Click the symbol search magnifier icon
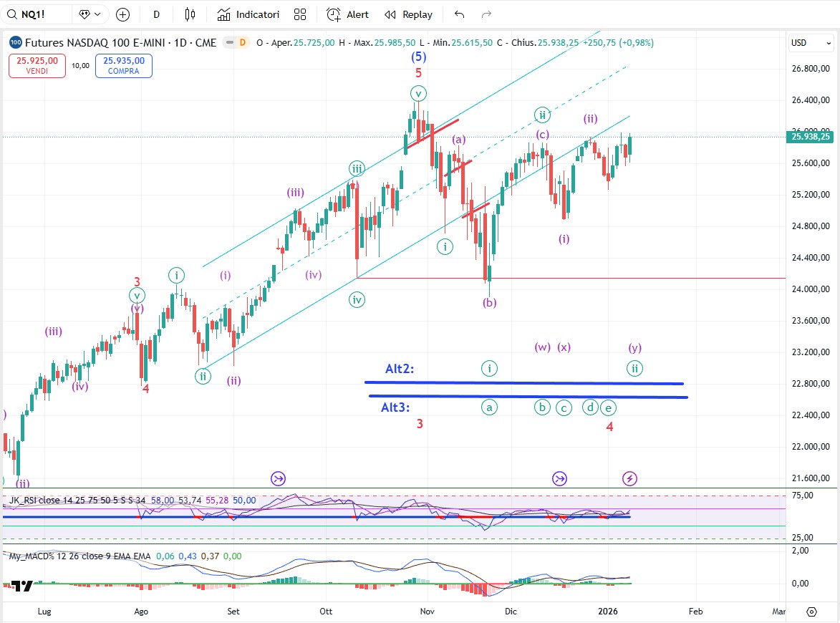Image resolution: width=840 pixels, height=623 pixels. click(x=11, y=14)
